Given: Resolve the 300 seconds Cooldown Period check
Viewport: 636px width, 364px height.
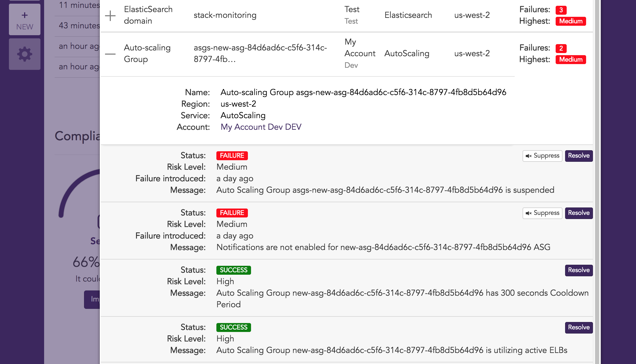Looking at the screenshot, I should click(579, 270).
